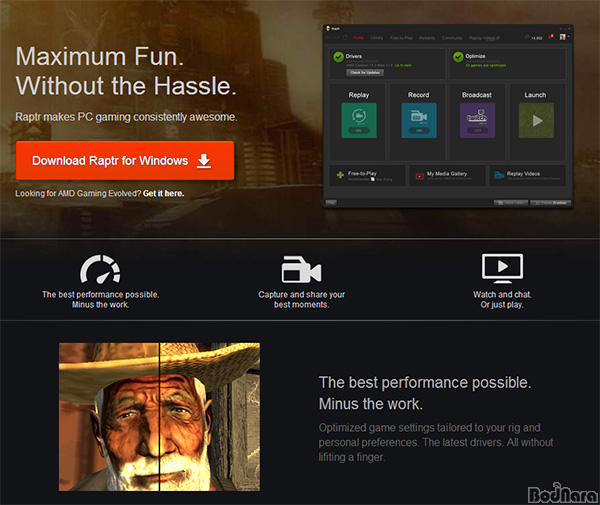Click the 'Optimized game settings tailored' paragraph

(436, 442)
